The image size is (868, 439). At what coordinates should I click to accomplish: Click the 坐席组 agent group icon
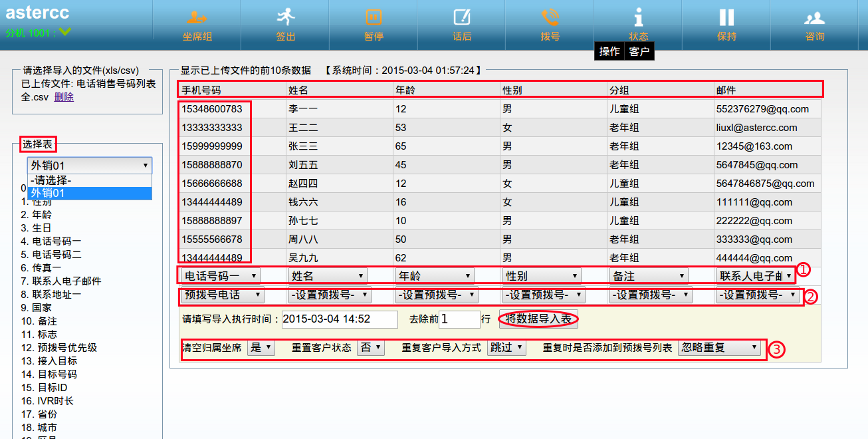click(197, 17)
